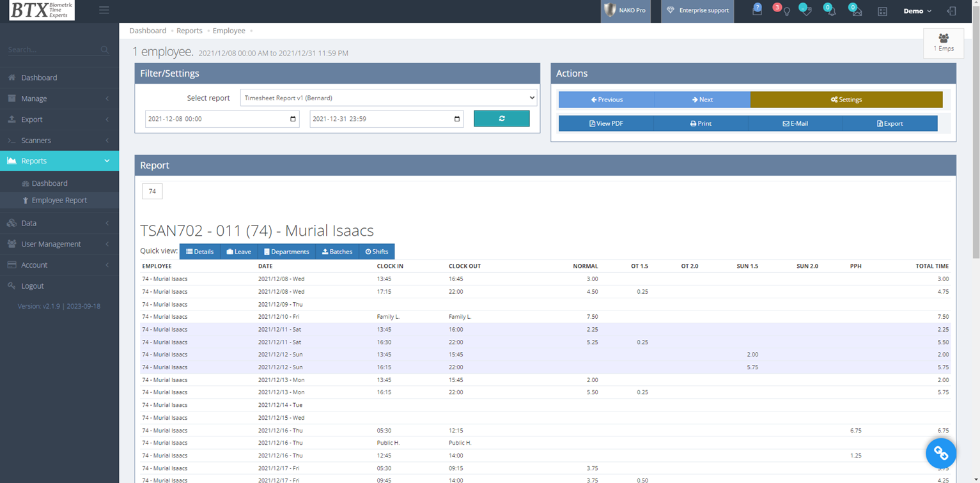This screenshot has height=483, width=980.
Task: Toggle the hamburger sidebar menu
Action: pyautogui.click(x=104, y=10)
